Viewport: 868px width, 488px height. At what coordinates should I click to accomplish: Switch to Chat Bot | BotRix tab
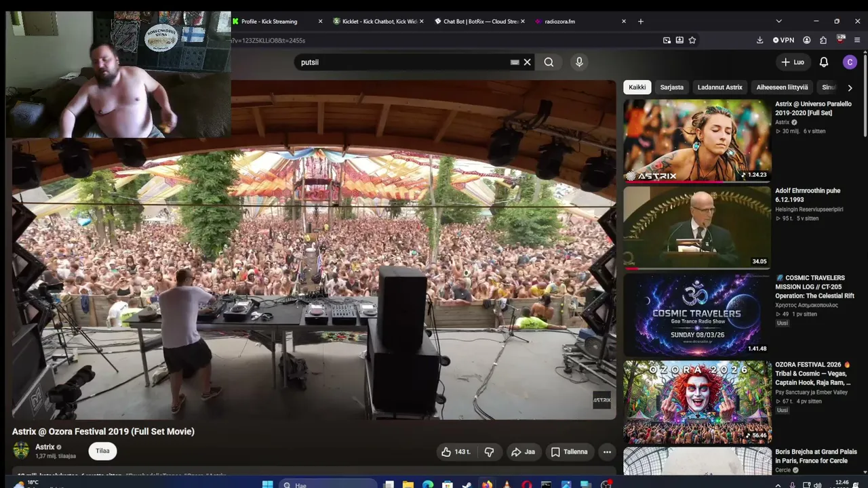[x=480, y=21]
